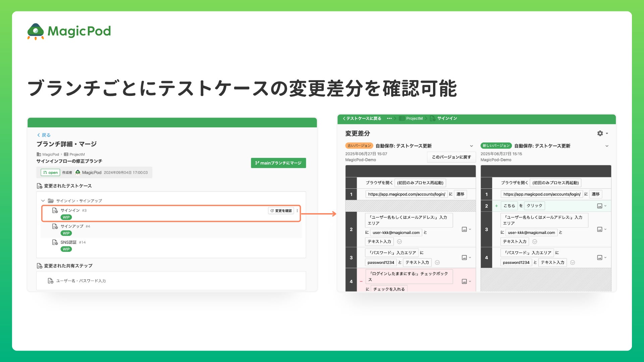Click login URL field in old version step 1
The image size is (644, 362).
pyautogui.click(x=406, y=194)
